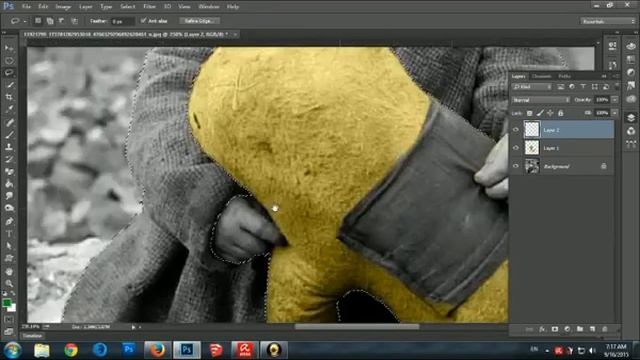The height and width of the screenshot is (360, 640).
Task: Switch to the Channels tab
Action: (542, 76)
